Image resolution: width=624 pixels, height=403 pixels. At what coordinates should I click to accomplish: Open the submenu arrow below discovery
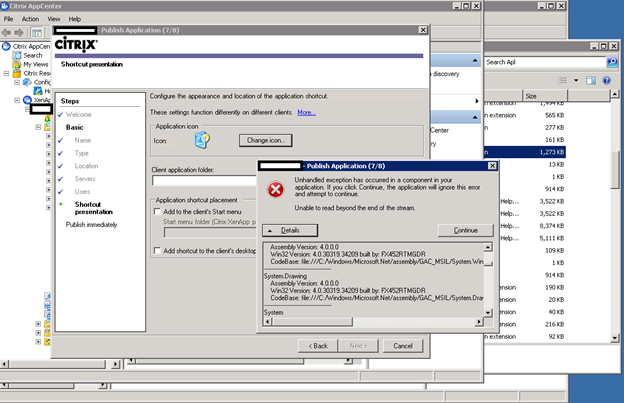tap(476, 101)
